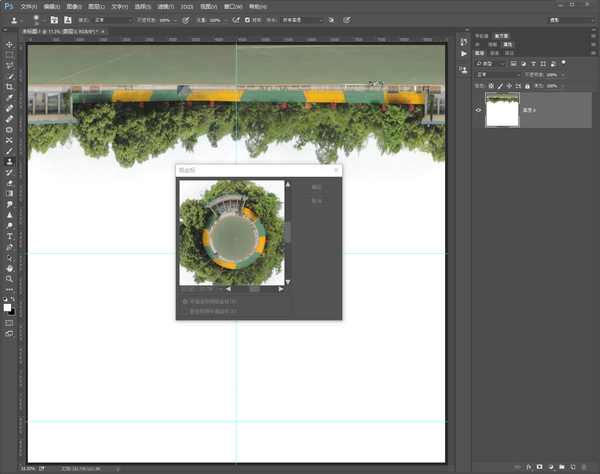Toggle lock transparent pixels
This screenshot has height=474, width=600.
pyautogui.click(x=491, y=86)
